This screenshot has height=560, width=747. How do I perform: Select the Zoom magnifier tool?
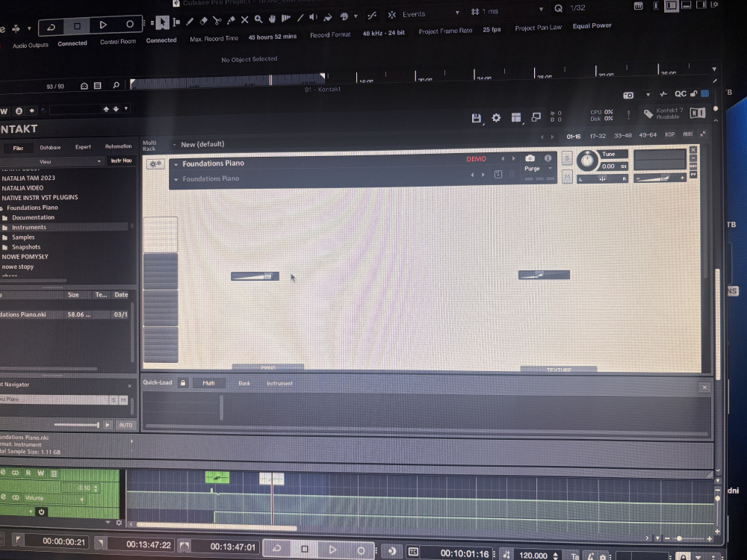[x=258, y=19]
